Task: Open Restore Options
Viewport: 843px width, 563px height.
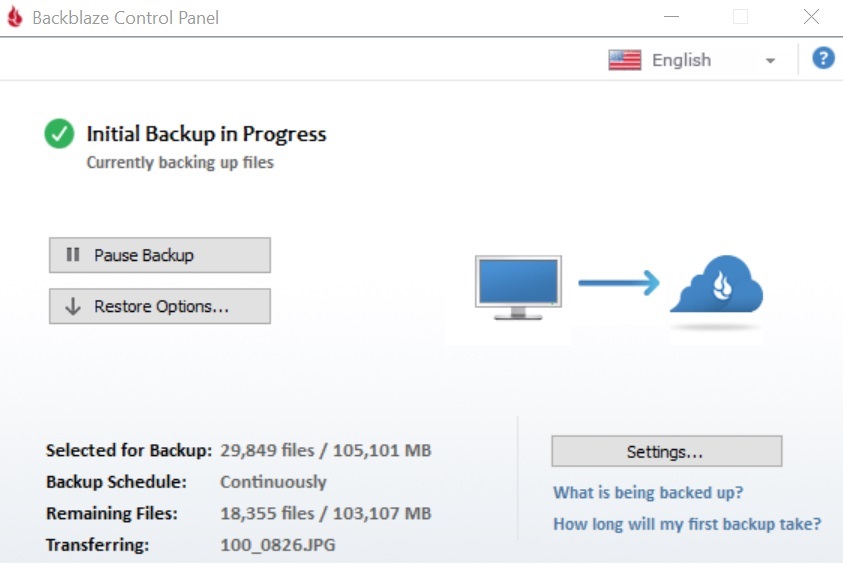Action: coord(160,307)
